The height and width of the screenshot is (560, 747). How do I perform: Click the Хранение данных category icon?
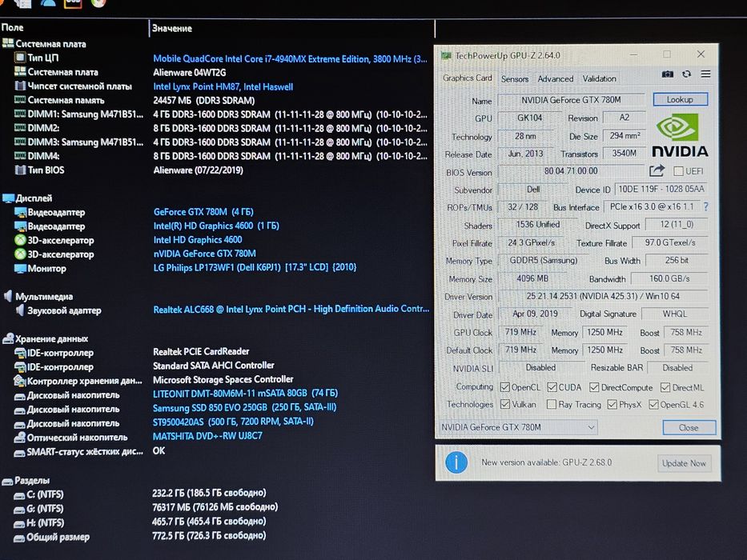(8, 338)
